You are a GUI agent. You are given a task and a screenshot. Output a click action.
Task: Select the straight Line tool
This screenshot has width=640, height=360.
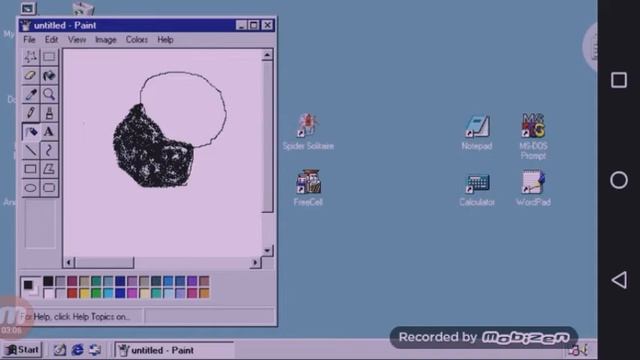click(x=30, y=151)
